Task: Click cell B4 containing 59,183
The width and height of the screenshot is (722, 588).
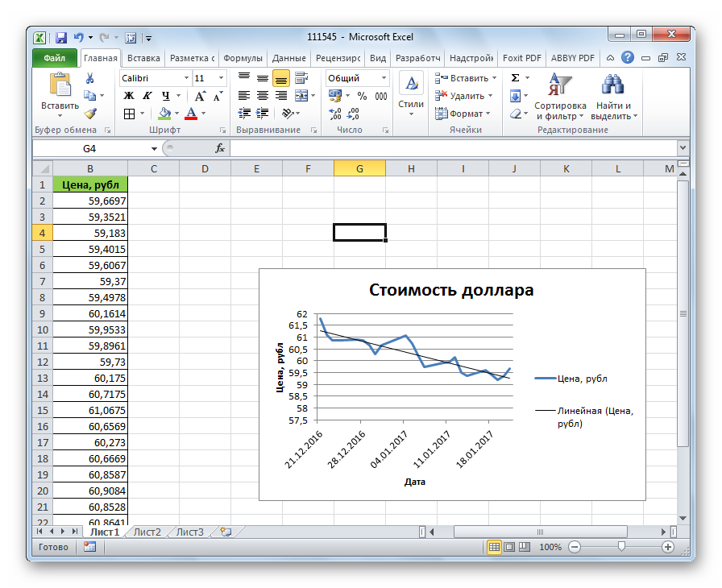Action: (90, 233)
